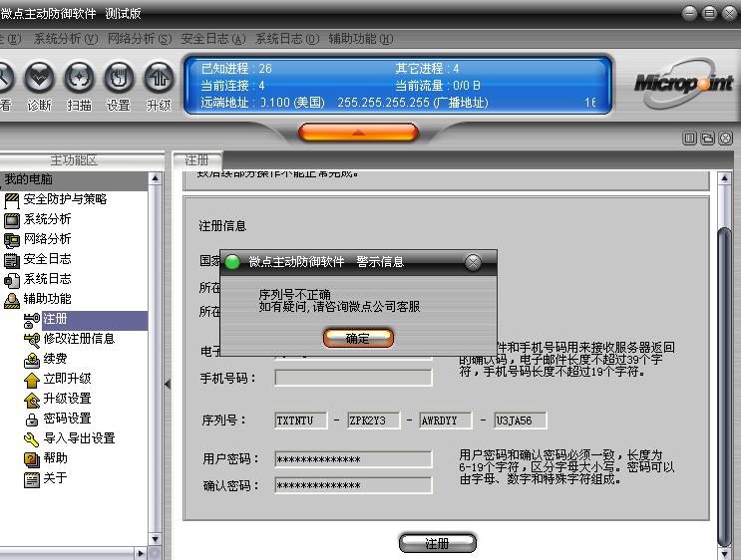
Task: Open 系统日志 in the sidebar
Action: click(47, 279)
